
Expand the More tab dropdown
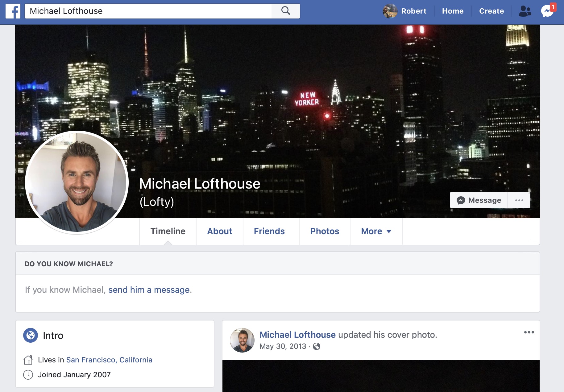tap(376, 231)
